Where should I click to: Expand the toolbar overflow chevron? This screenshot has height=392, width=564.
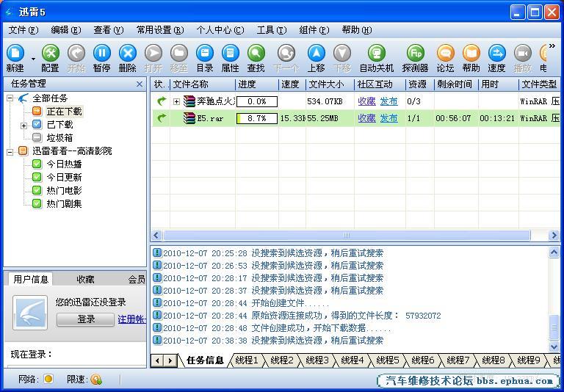(x=552, y=46)
